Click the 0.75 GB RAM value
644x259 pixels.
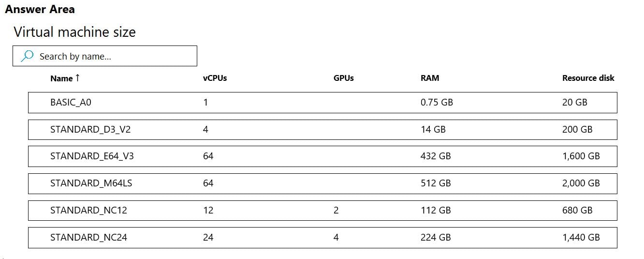(437, 103)
